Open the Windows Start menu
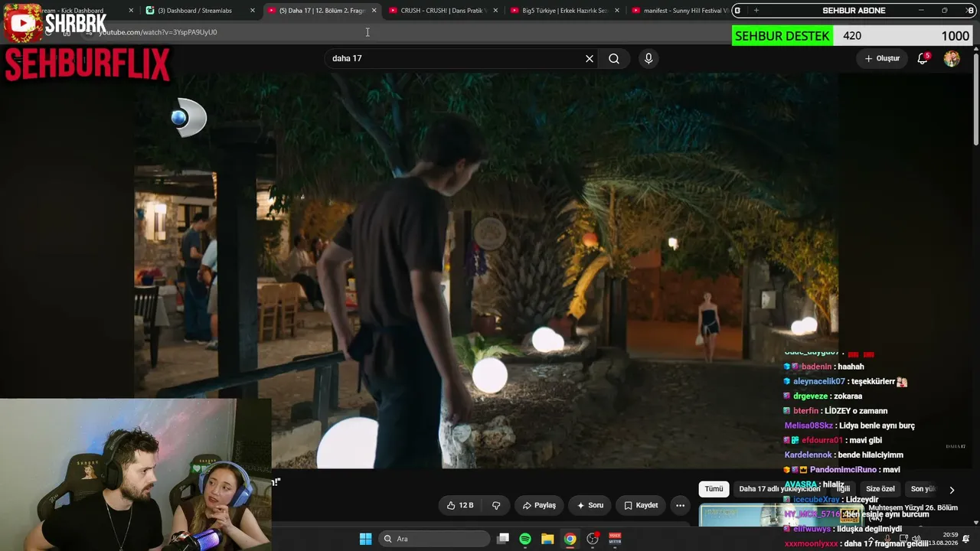This screenshot has width=980, height=551. point(366,539)
